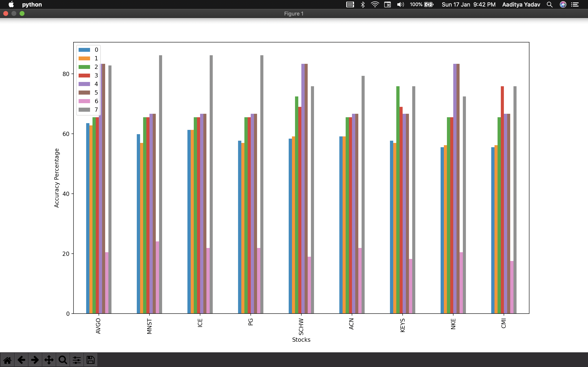Click the Back arrow toolbar icon
The image size is (588, 367).
(21, 360)
